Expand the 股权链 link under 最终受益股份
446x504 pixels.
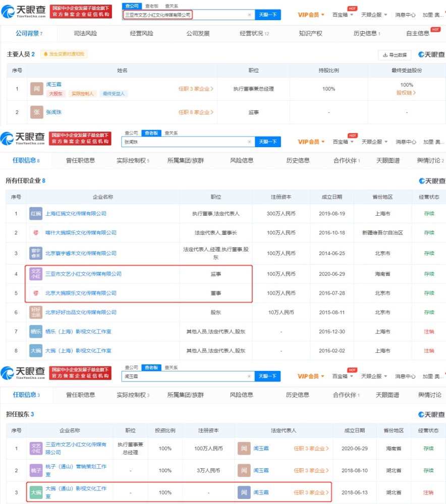point(406,93)
